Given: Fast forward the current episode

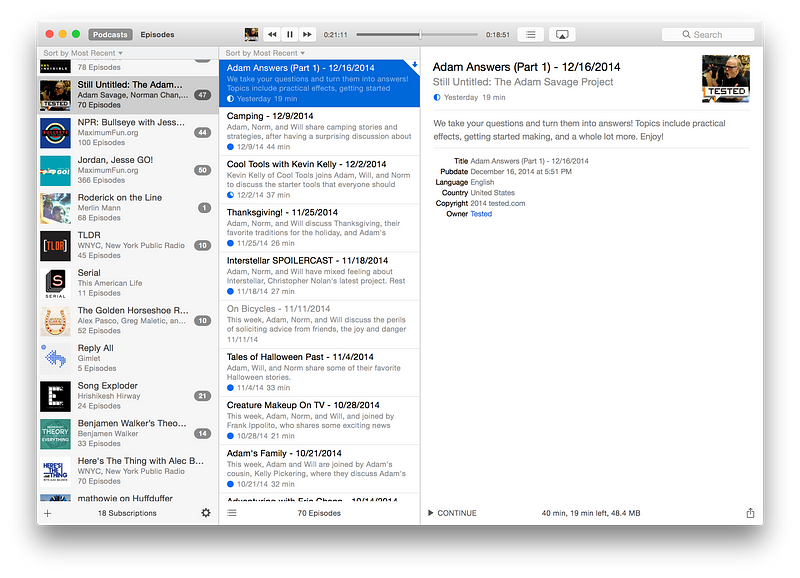Looking at the screenshot, I should tap(307, 35).
